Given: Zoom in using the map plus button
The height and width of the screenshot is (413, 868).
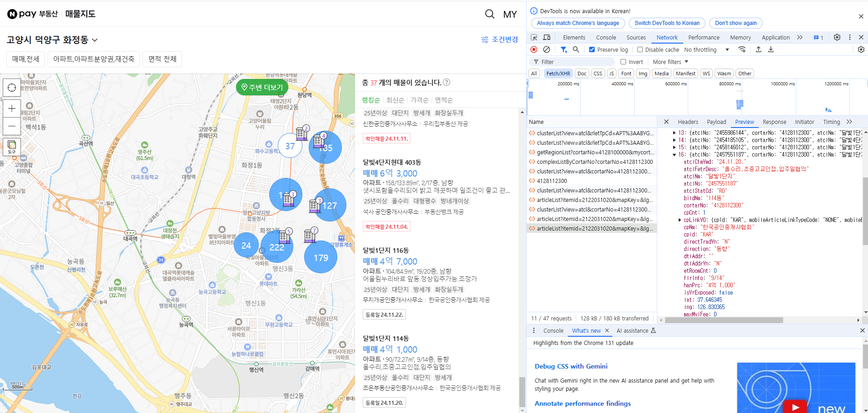Looking at the screenshot, I should [x=12, y=108].
